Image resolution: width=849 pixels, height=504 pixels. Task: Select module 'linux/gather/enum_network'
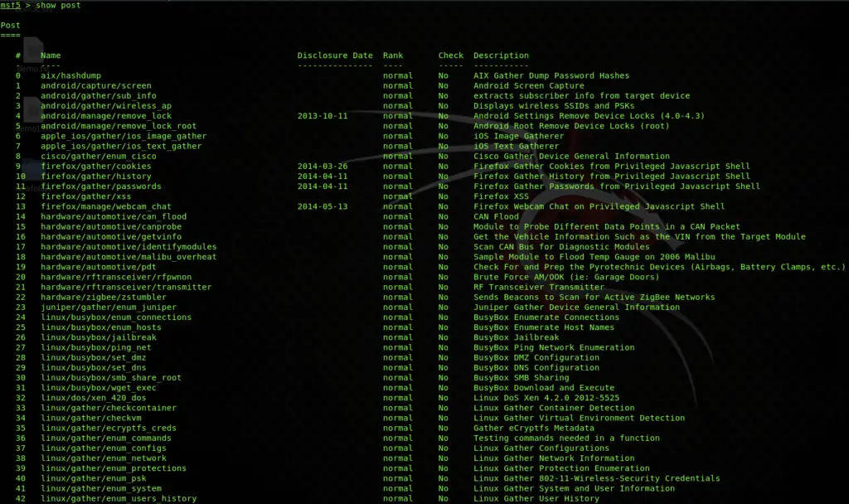pos(104,458)
